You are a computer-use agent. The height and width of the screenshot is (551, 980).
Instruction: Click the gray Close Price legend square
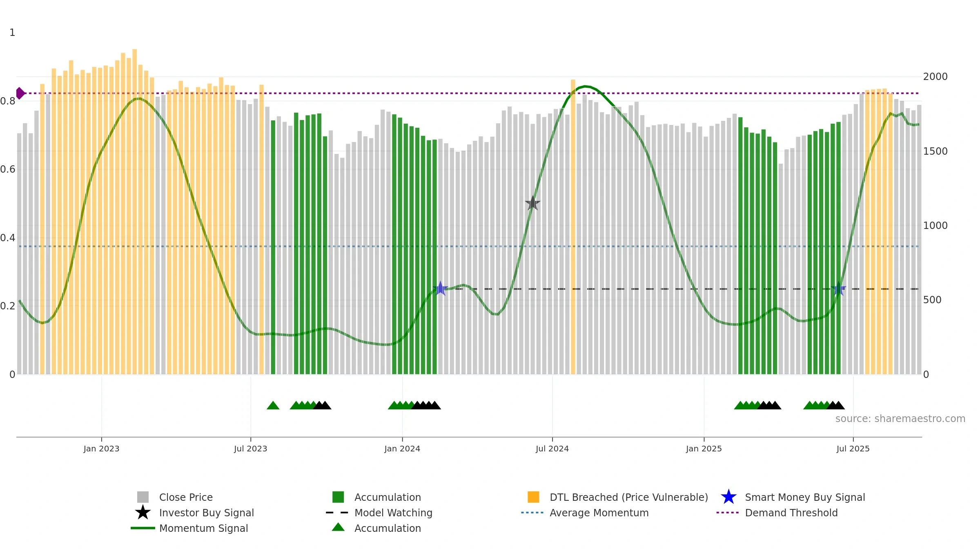click(x=143, y=497)
